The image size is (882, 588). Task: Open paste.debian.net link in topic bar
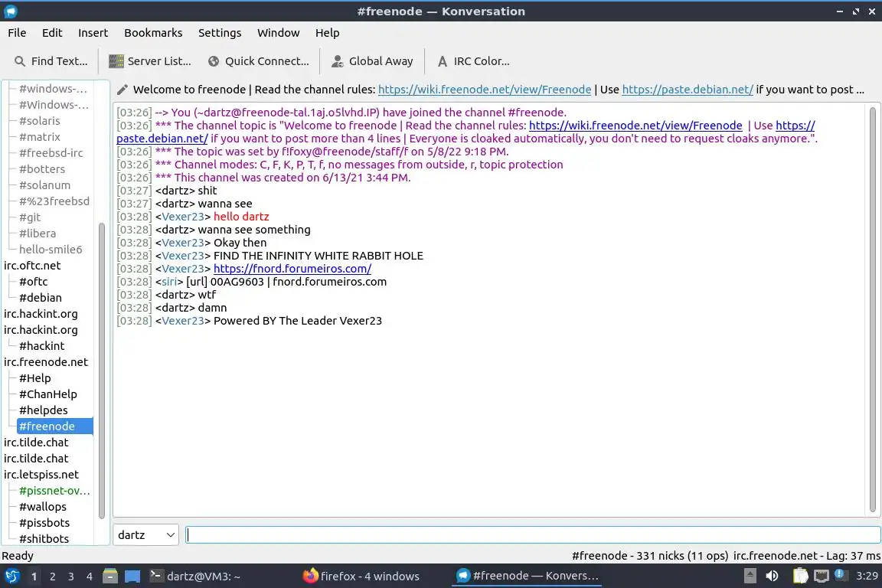pyautogui.click(x=688, y=90)
